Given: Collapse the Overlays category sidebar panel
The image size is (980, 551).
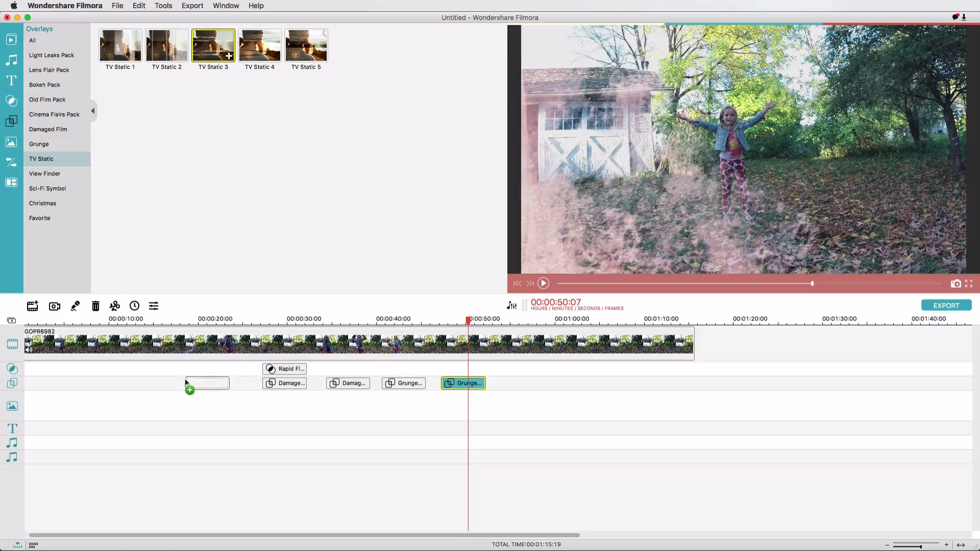Looking at the screenshot, I should click(92, 111).
